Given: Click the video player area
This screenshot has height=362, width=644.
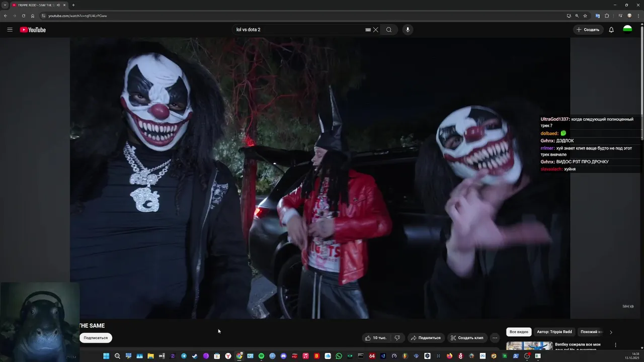Looking at the screenshot, I should [320, 178].
